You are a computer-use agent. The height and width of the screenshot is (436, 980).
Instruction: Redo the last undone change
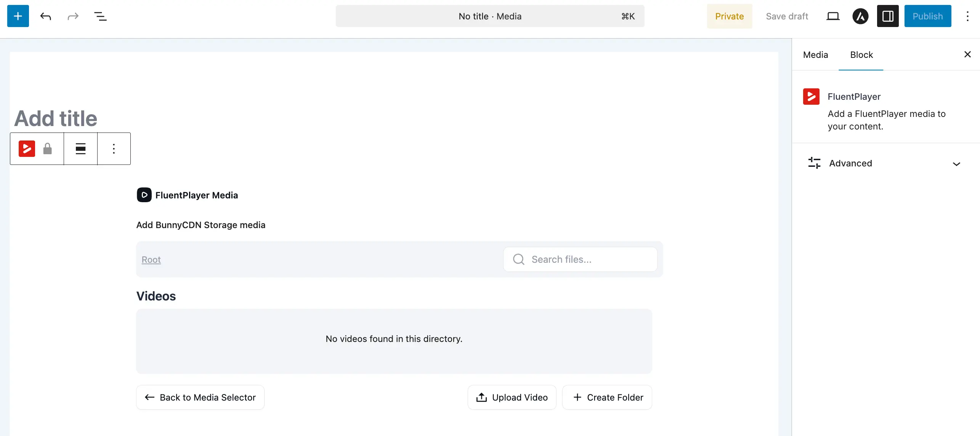coord(73,16)
